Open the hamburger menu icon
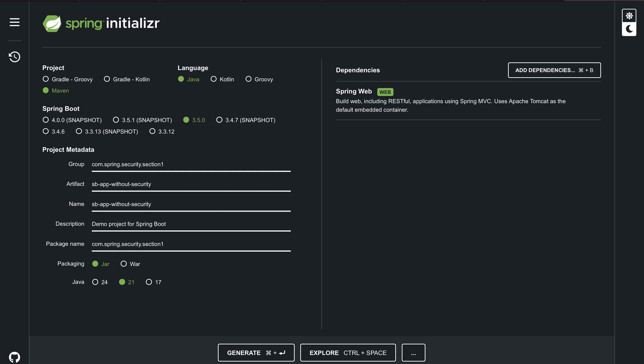The height and width of the screenshot is (364, 644). pyautogui.click(x=14, y=22)
